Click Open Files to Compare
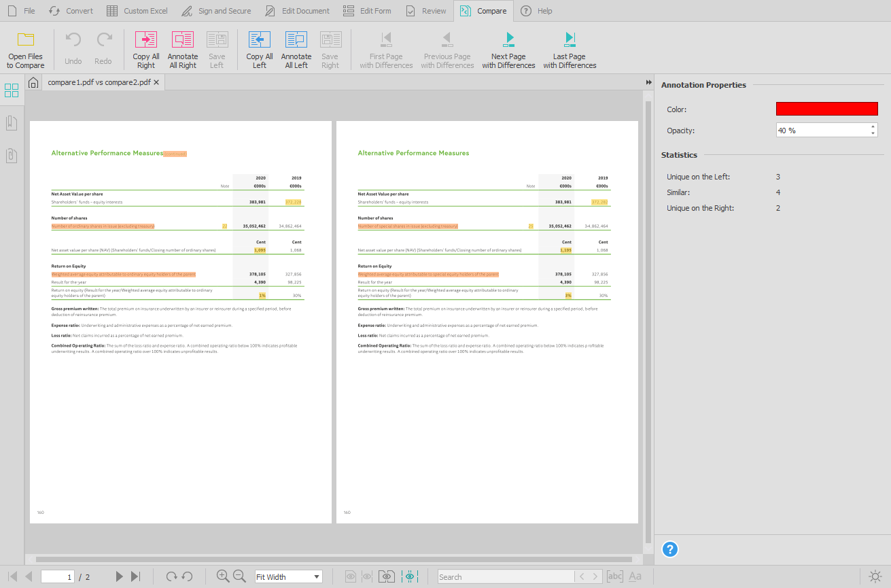 25,48
